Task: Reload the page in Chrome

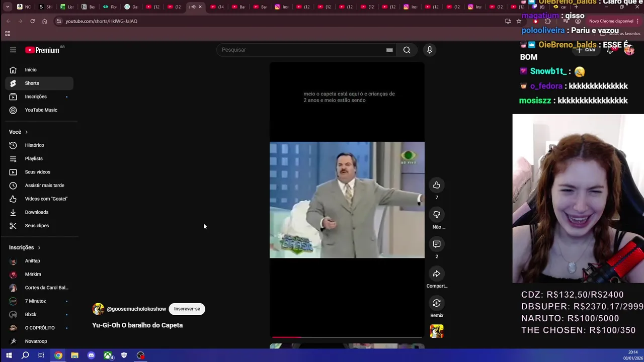Action: click(32, 21)
